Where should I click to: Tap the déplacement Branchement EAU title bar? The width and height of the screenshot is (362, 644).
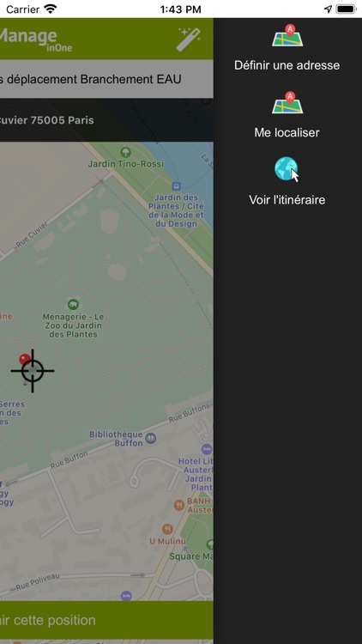(106, 79)
